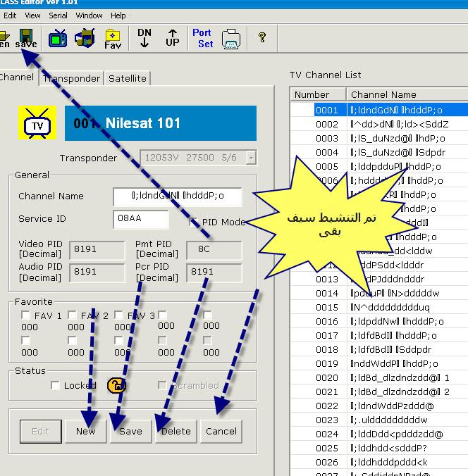Open the Window menu

[x=89, y=15]
